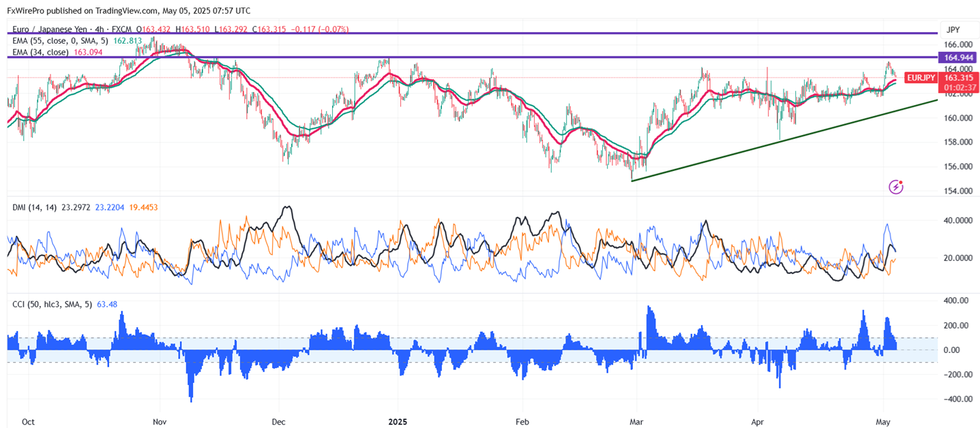Click the 400.00 CCI axis label
980x428 pixels.
957,301
